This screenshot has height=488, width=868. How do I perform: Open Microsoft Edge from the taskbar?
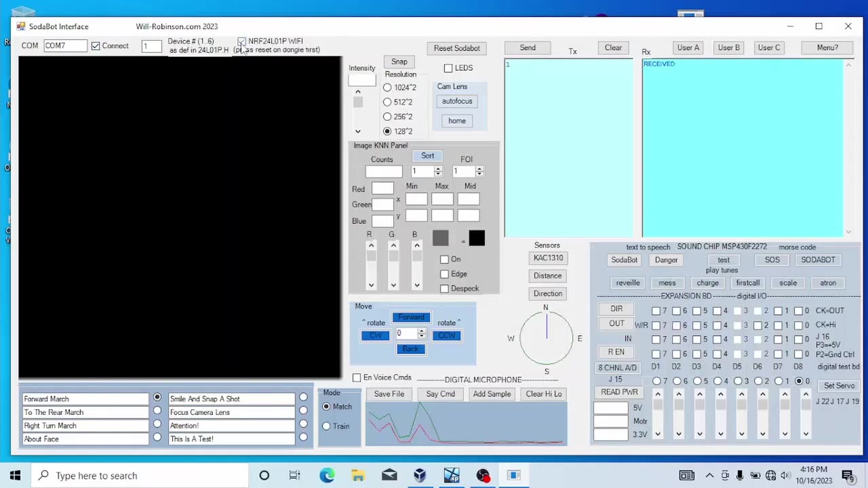(327, 475)
